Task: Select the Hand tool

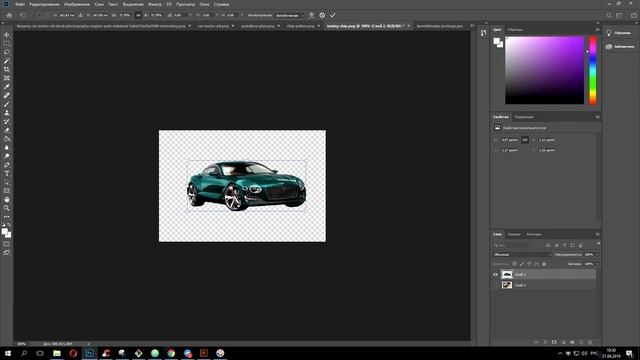Action: click(x=7, y=200)
